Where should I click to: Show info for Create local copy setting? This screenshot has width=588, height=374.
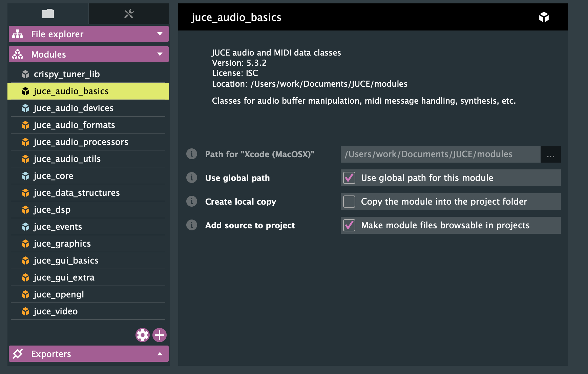192,201
